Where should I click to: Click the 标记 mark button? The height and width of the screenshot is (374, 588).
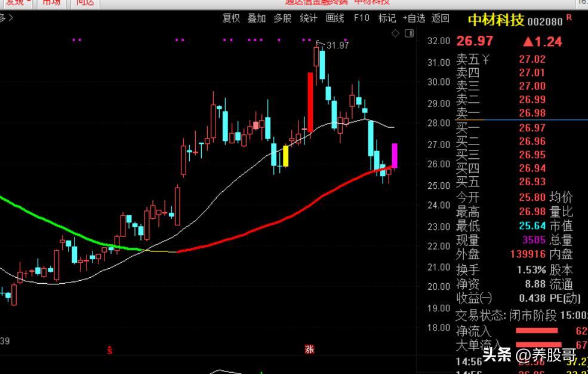pos(387,18)
